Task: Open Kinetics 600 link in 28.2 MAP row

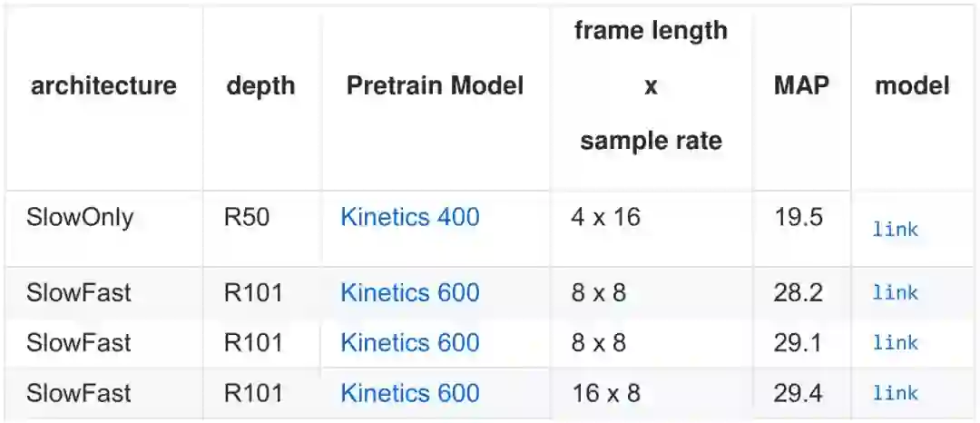Action: (409, 293)
